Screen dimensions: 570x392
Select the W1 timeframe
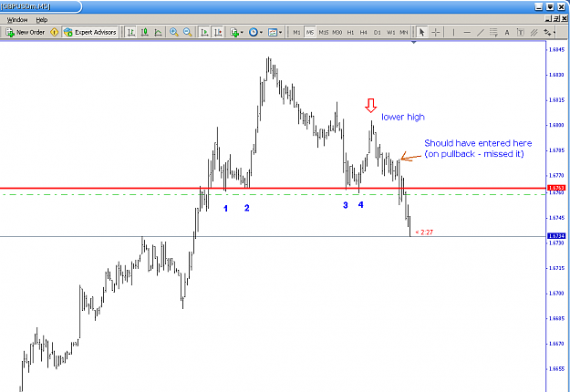tap(390, 32)
